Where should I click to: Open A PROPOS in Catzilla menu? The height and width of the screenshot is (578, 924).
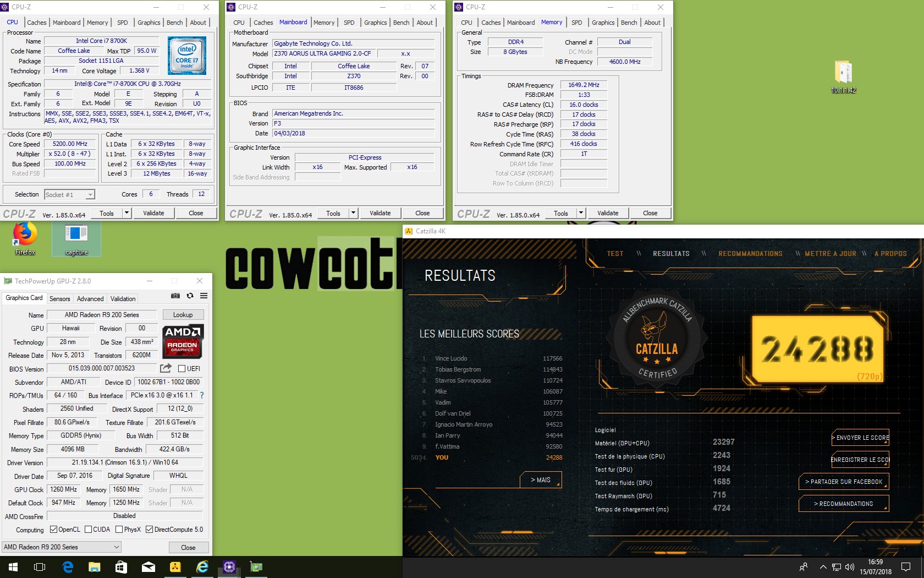point(890,254)
